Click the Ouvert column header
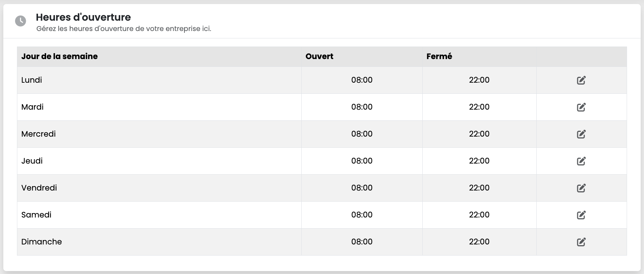 pos(319,56)
